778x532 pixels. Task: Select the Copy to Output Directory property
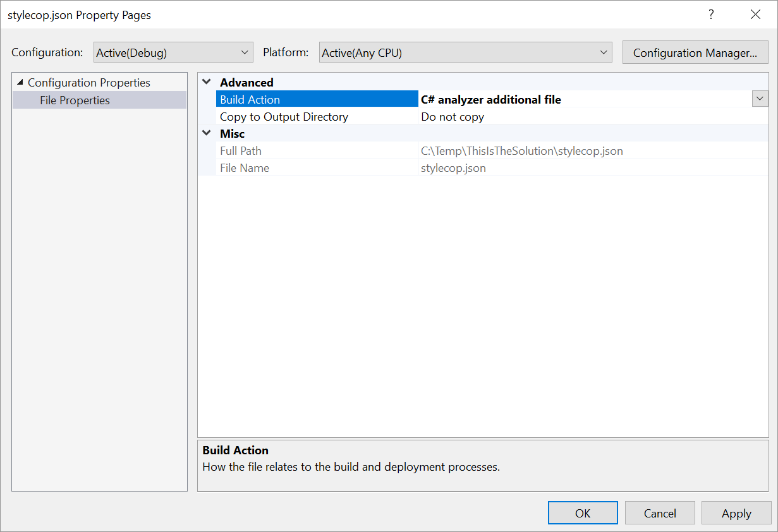click(284, 116)
